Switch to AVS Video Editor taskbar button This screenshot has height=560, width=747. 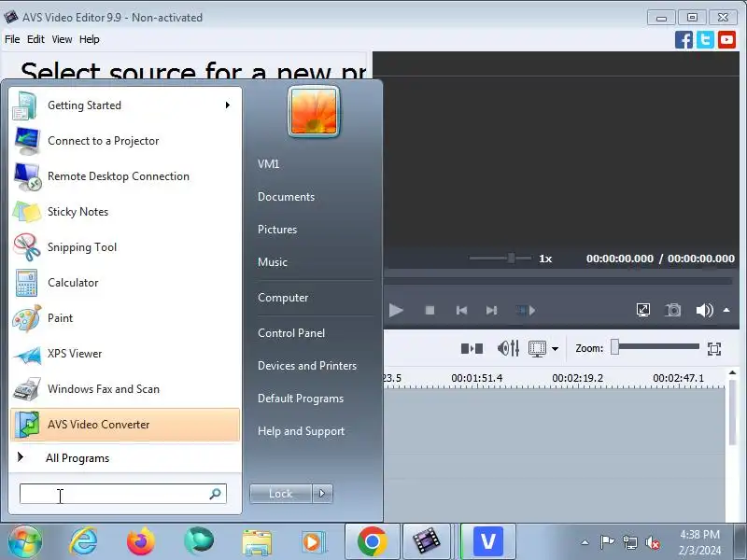point(427,542)
